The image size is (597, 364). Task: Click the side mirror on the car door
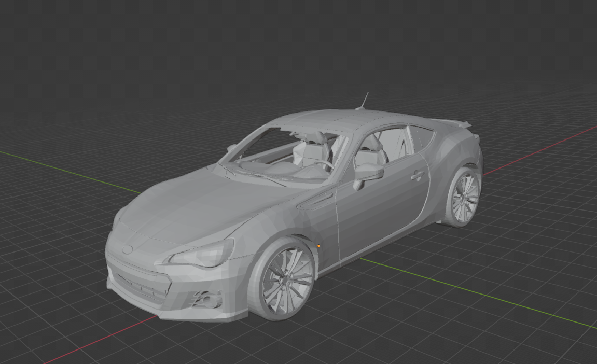[x=368, y=176]
